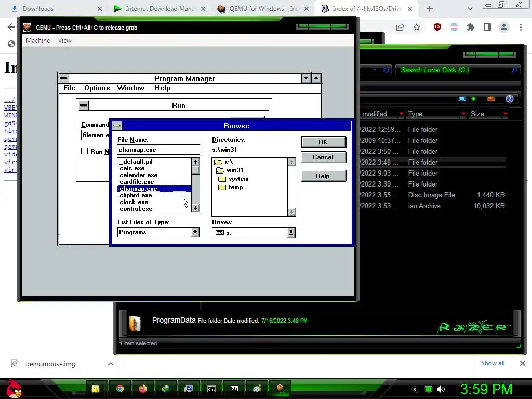Open Program Manager File menu
532x399 pixels.
(x=69, y=88)
